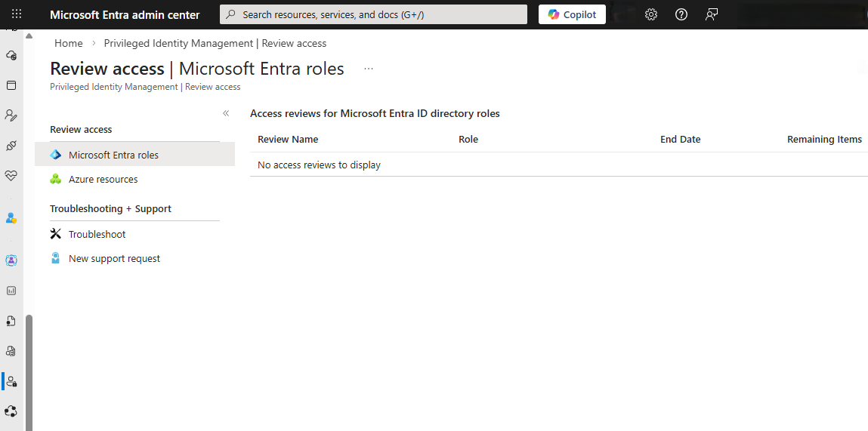
Task: Click the plug connector icon in sidebar
Action: tap(11, 145)
